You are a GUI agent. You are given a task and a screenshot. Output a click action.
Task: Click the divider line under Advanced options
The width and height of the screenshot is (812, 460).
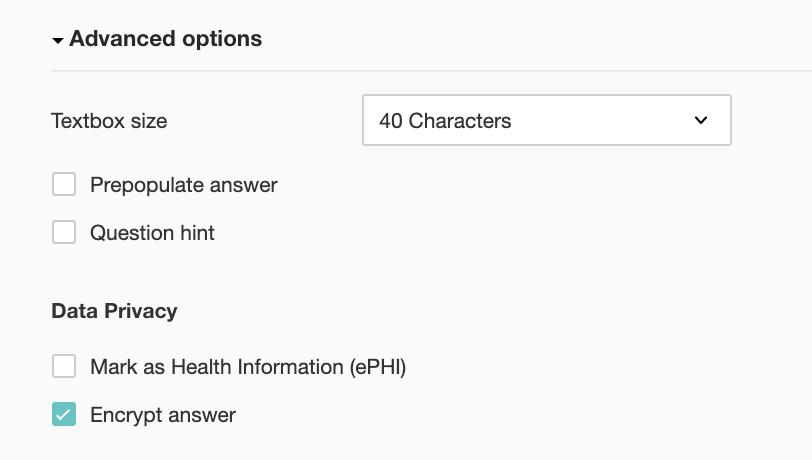pos(430,71)
